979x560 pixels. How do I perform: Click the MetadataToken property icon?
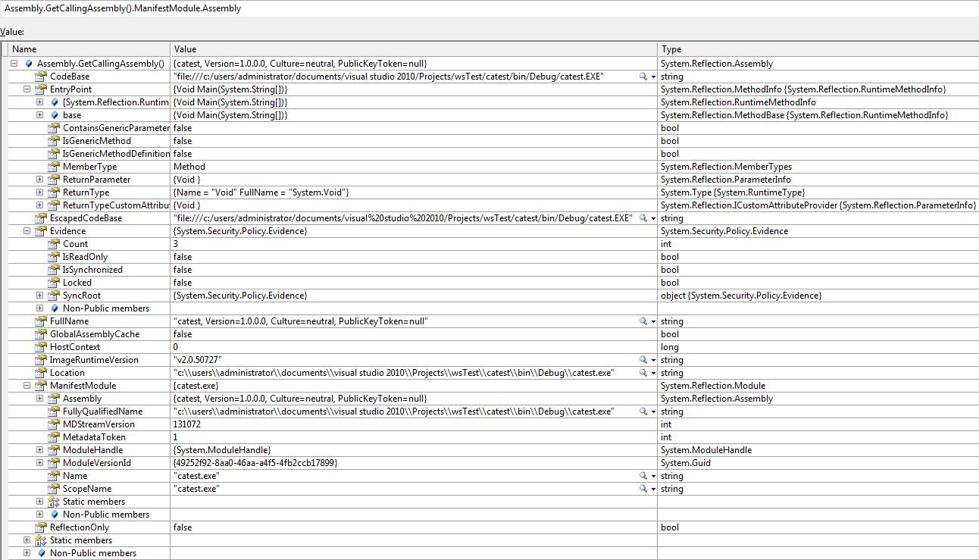(54, 437)
